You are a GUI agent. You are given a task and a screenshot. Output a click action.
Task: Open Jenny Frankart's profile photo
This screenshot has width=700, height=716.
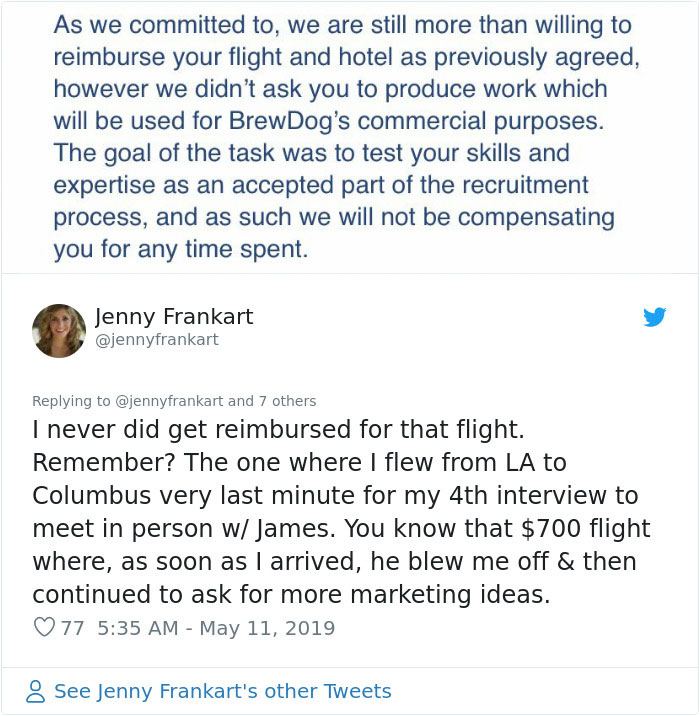pos(59,331)
